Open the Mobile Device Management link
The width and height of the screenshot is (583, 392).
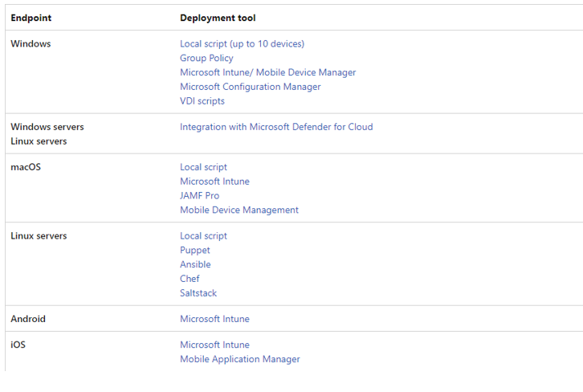coord(239,210)
